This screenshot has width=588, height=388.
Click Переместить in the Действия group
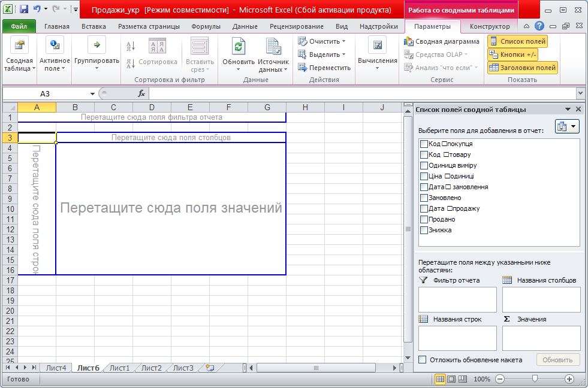point(324,68)
